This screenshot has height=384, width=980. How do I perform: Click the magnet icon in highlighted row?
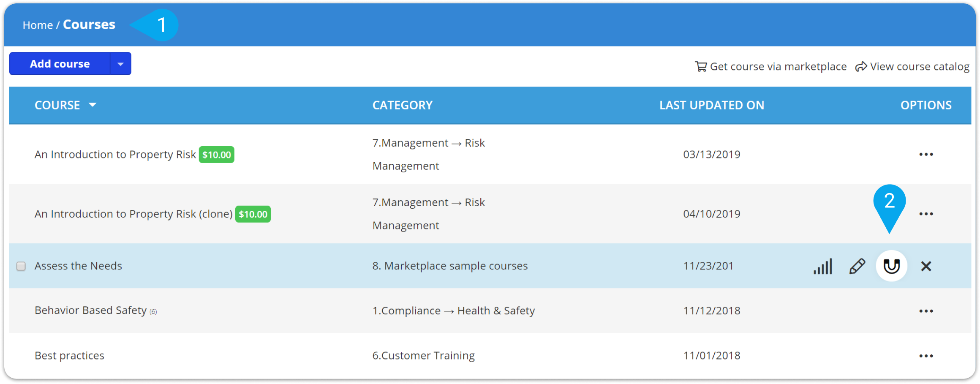coord(891,266)
